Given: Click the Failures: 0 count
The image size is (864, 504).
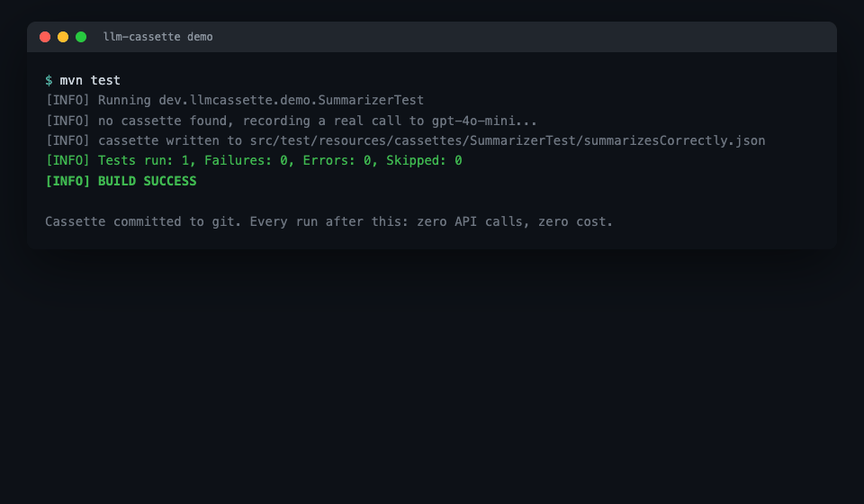Looking at the screenshot, I should point(246,160).
